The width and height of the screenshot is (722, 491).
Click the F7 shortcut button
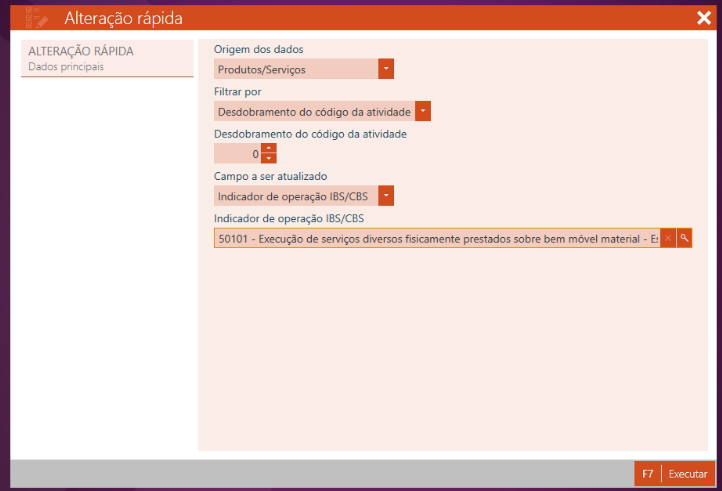648,474
